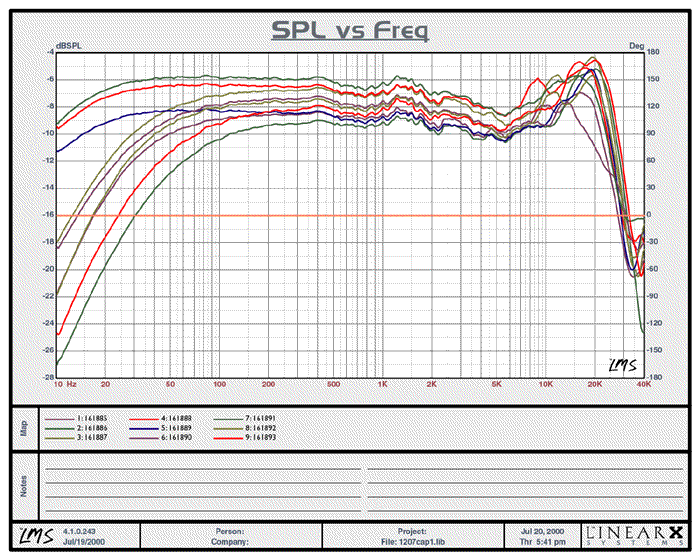Click the 'Company:' field label
The height and width of the screenshot is (560, 700).
point(229,542)
